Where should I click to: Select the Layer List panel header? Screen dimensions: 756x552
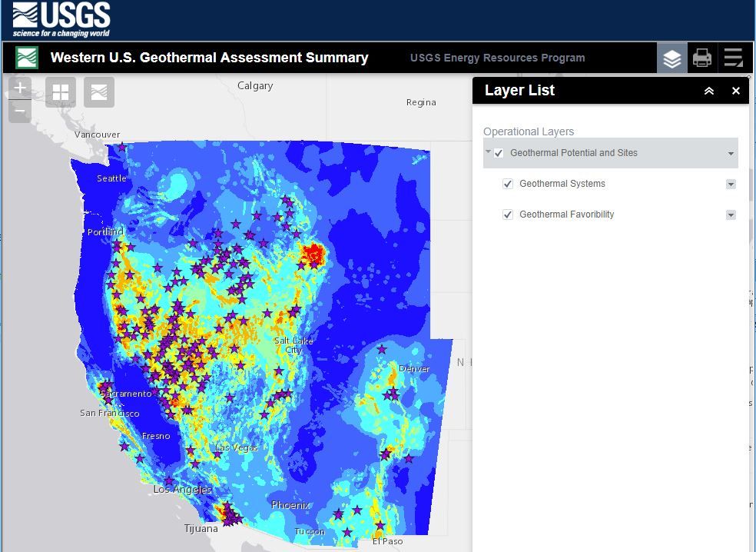pos(519,90)
